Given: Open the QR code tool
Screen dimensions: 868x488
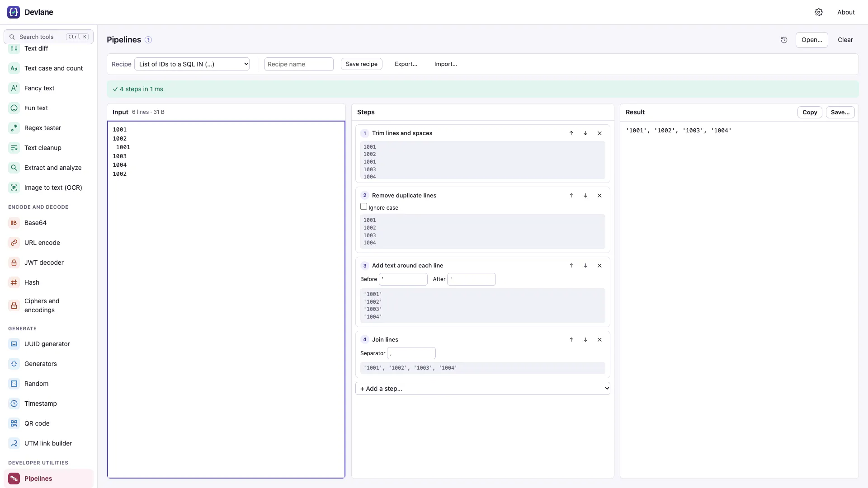Looking at the screenshot, I should point(48,423).
